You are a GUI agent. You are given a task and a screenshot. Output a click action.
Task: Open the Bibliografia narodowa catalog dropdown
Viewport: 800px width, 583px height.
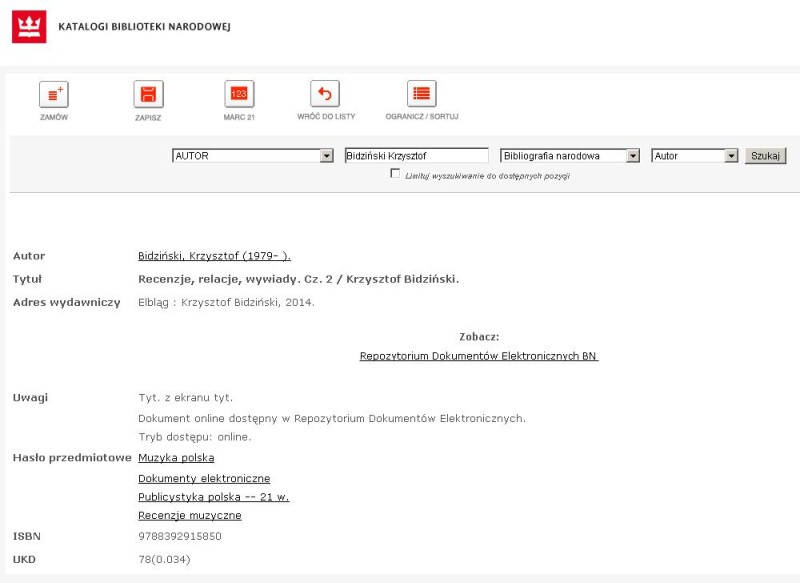coord(570,156)
